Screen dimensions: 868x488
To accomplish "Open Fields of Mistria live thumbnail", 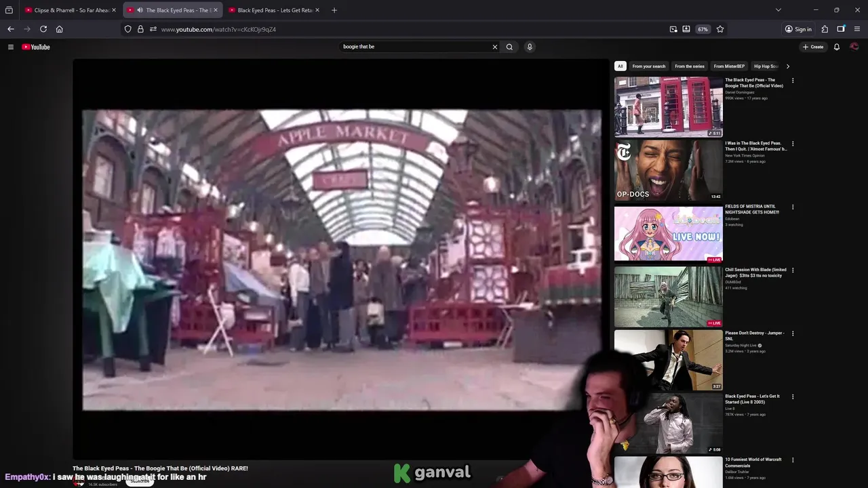I will (x=669, y=234).
